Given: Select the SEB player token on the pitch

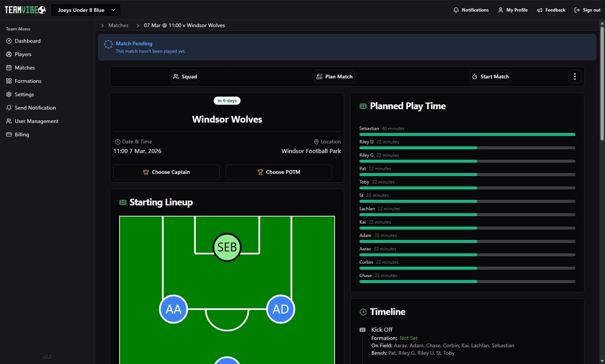Looking at the screenshot, I should (227, 247).
